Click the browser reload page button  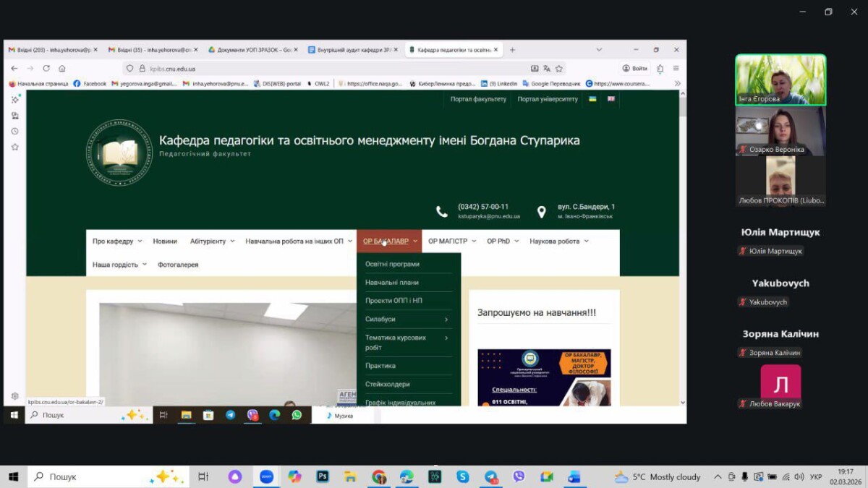(x=46, y=69)
